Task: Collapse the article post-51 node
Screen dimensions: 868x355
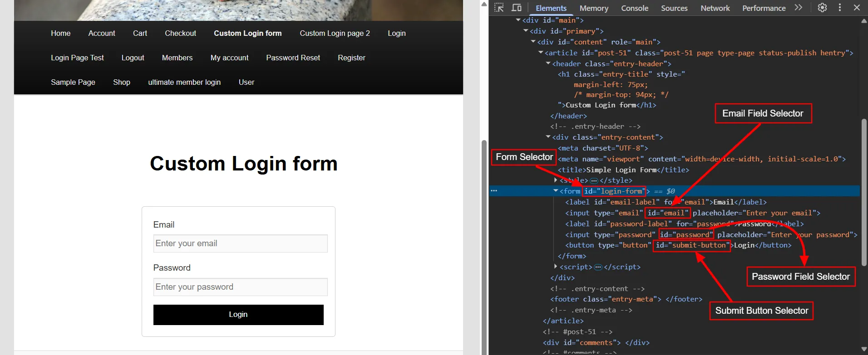Action: click(x=541, y=53)
